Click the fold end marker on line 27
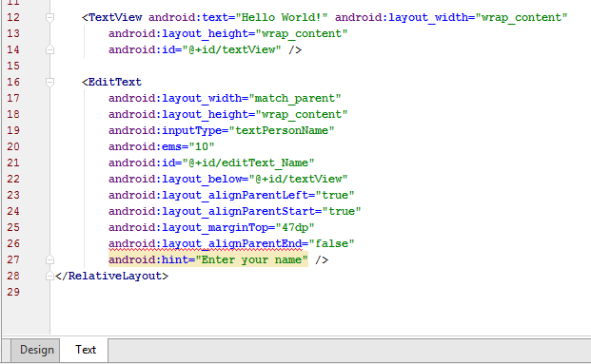Screen dimensions: 591x364 point(49,259)
